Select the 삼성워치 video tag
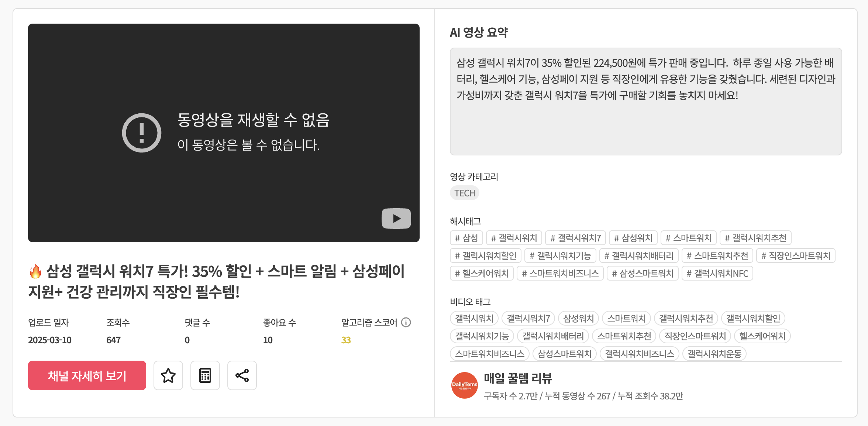The image size is (868, 426). 578,318
